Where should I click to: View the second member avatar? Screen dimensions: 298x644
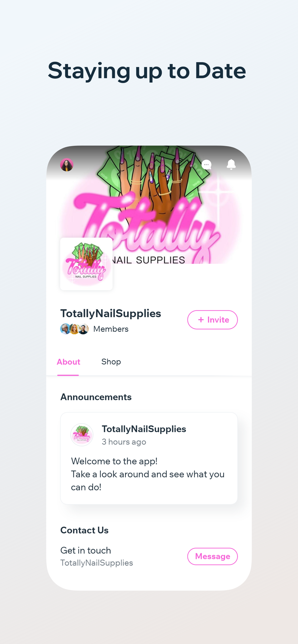coord(74,329)
